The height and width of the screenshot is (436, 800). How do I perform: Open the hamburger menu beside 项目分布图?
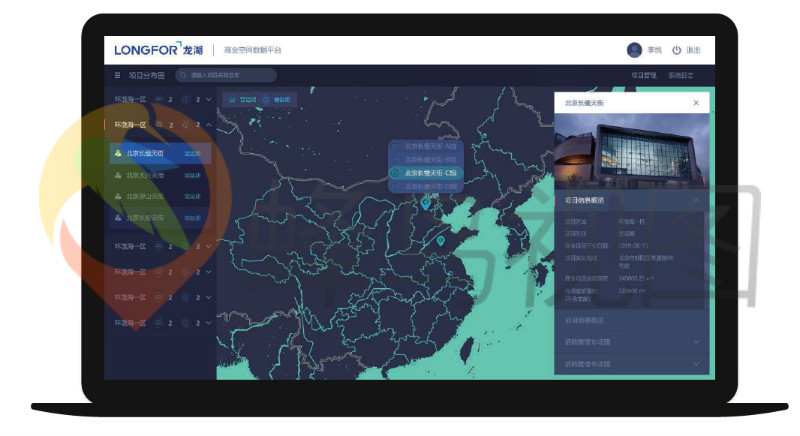117,75
